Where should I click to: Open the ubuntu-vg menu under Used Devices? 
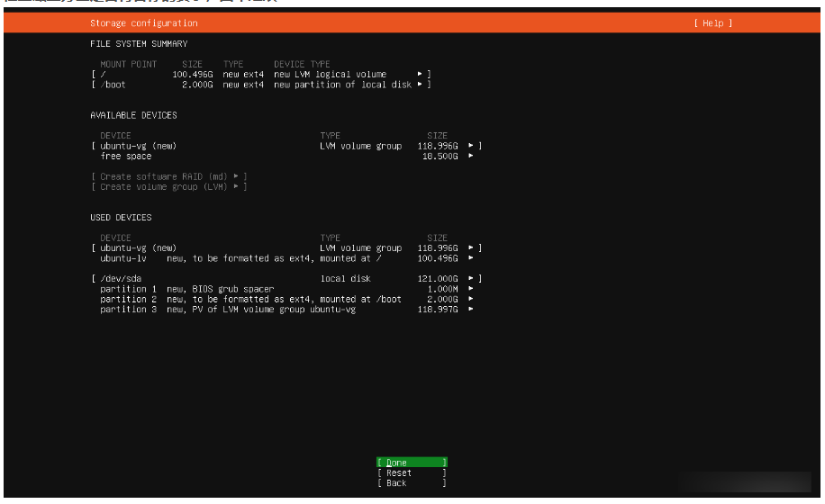click(472, 247)
